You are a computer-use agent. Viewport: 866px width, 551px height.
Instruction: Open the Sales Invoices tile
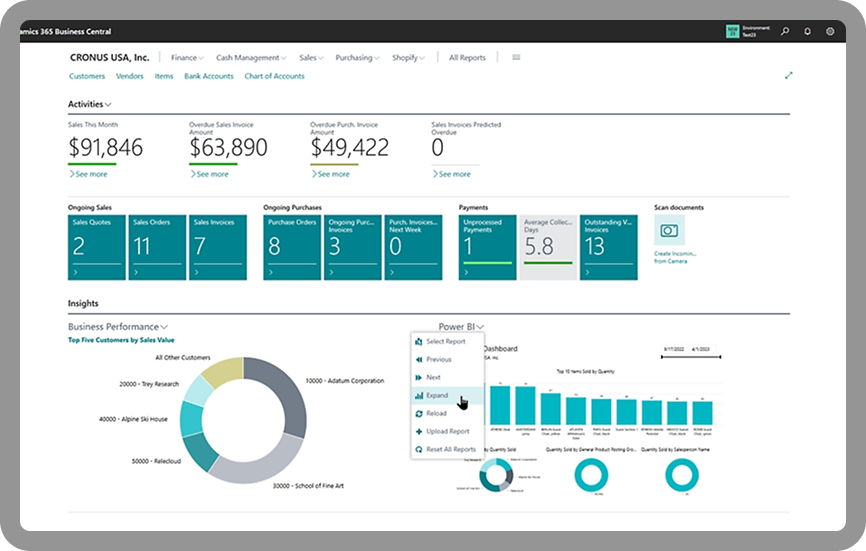218,247
